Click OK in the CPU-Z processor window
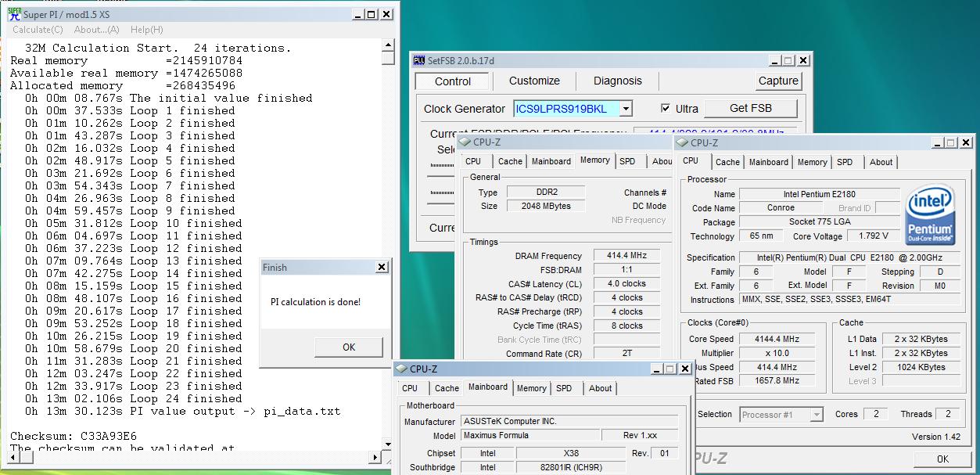 (x=942, y=459)
